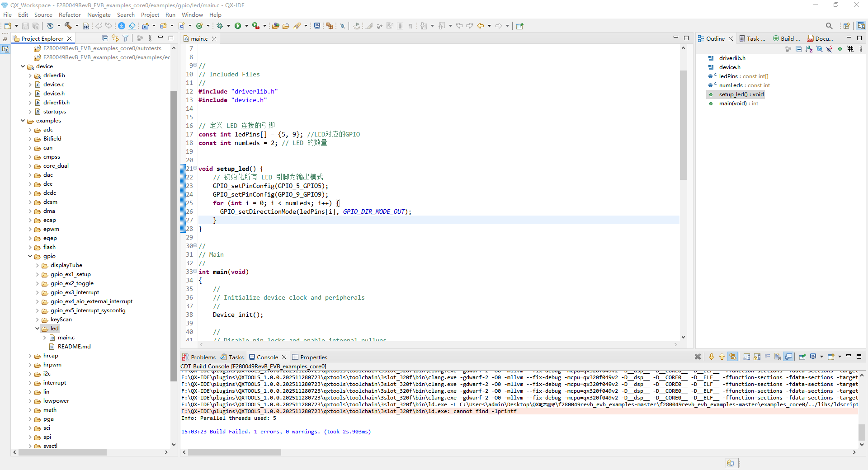Open Run button dropdown arrow
Viewport: 868px width, 470px height.
tap(246, 26)
